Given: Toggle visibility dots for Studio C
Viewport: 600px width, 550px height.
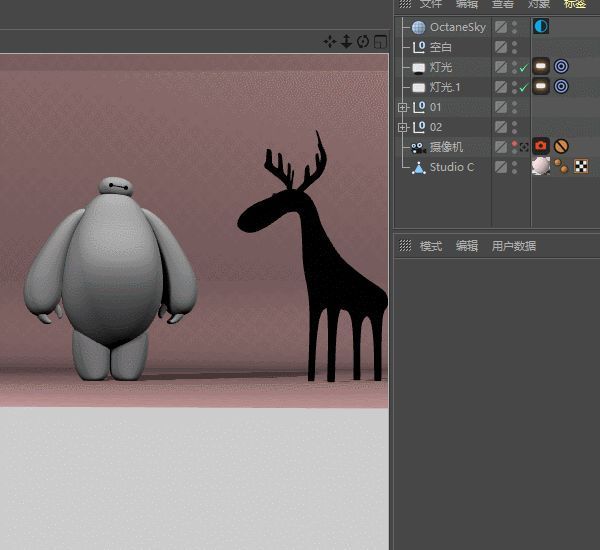Looking at the screenshot, I should click(514, 167).
